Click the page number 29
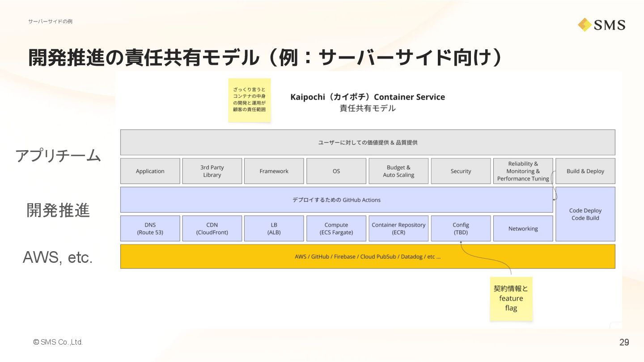This screenshot has width=644, height=362. (624, 342)
